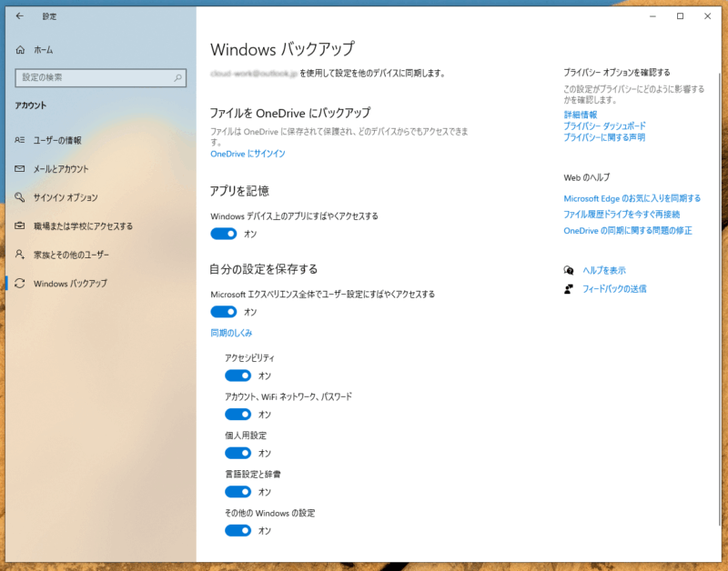Disable the 個人用設定 sync toggle
Viewport: 728px width, 571px height.
(x=238, y=453)
